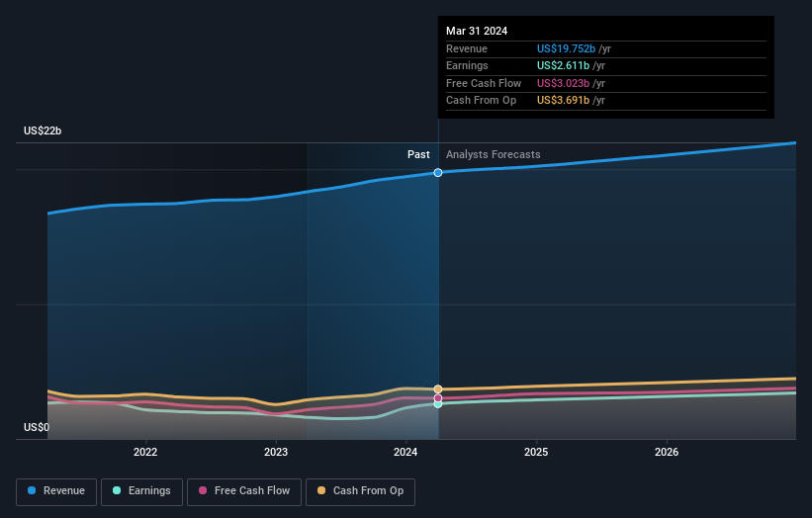Click the 2023 x-axis label

[x=276, y=453]
